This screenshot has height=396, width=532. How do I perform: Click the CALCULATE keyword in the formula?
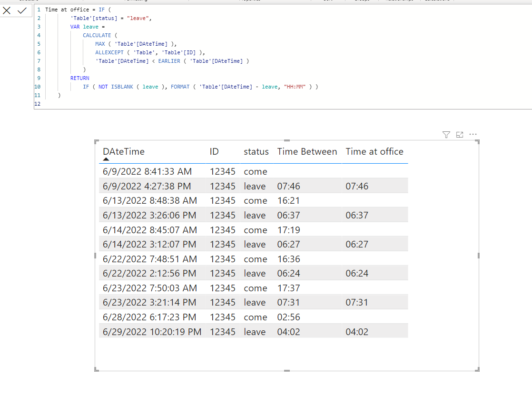click(97, 35)
